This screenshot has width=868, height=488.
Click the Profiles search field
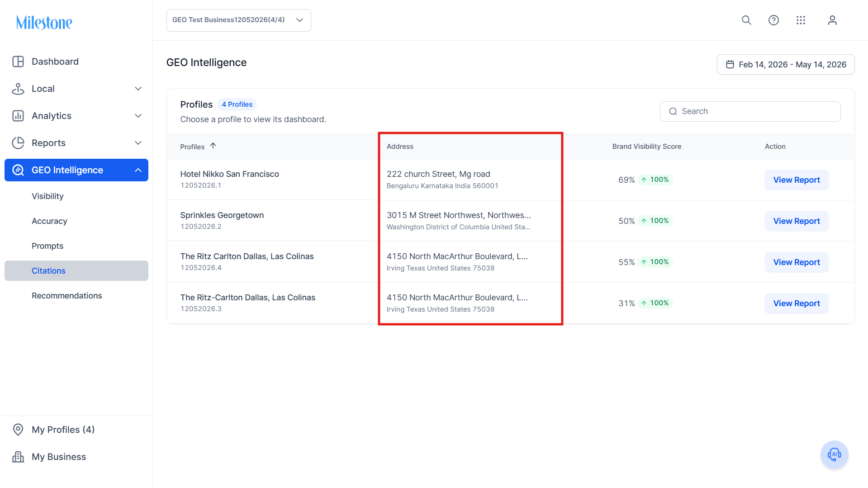pyautogui.click(x=750, y=111)
